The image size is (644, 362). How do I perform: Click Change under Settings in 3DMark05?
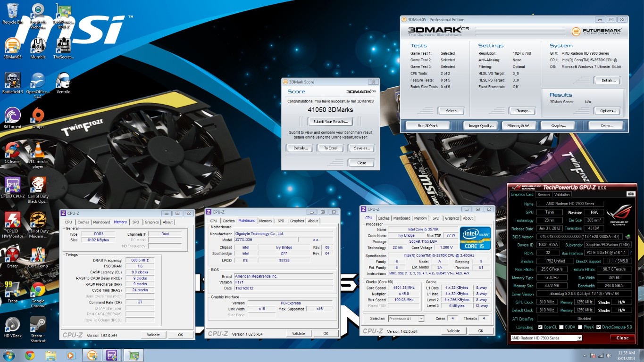(523, 111)
